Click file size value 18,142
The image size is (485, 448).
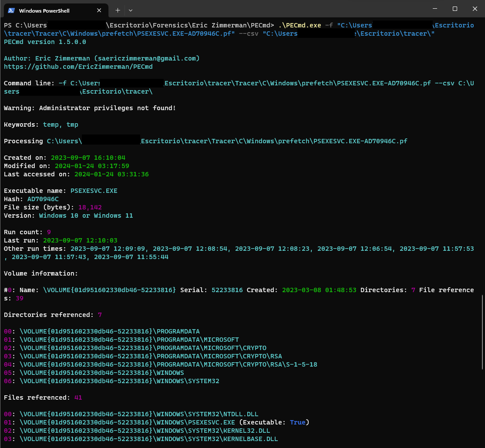[x=90, y=207]
